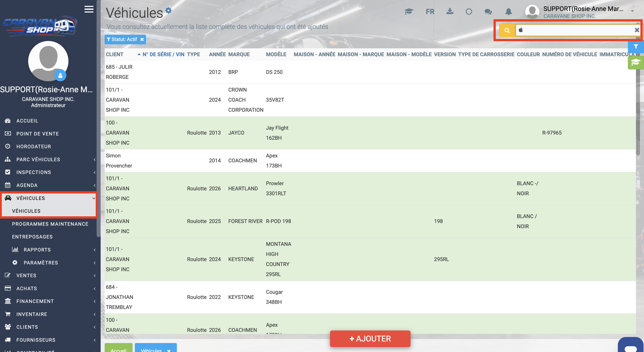Clear the search field with X
The height and width of the screenshot is (352, 644).
click(x=637, y=30)
